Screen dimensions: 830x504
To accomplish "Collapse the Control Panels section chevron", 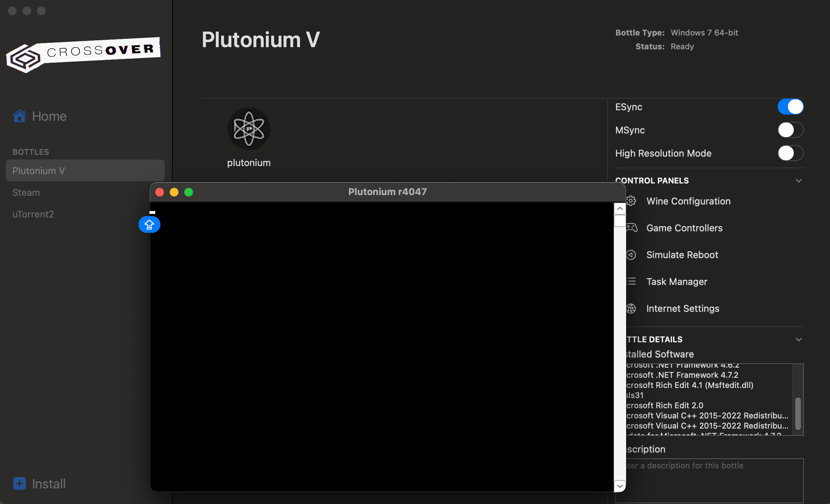I will [x=799, y=181].
